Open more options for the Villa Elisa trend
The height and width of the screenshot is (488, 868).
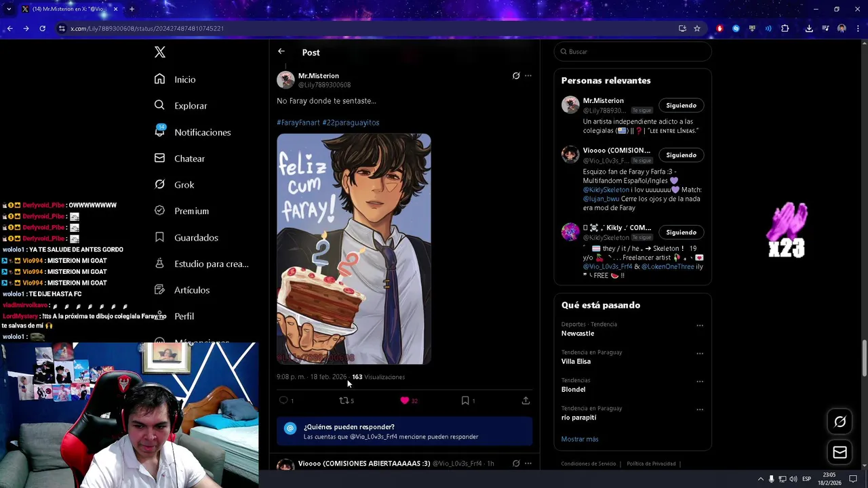[700, 353]
